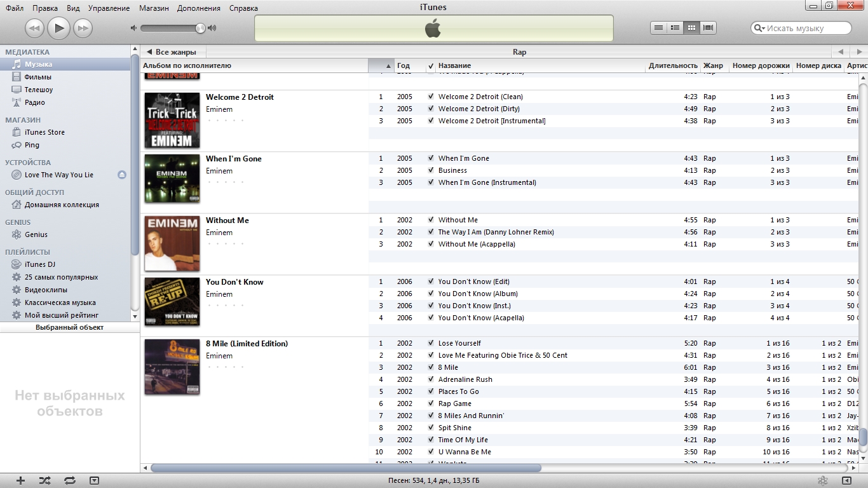The width and height of the screenshot is (868, 488).
Task: Open the Магазин menu
Action: [x=153, y=8]
